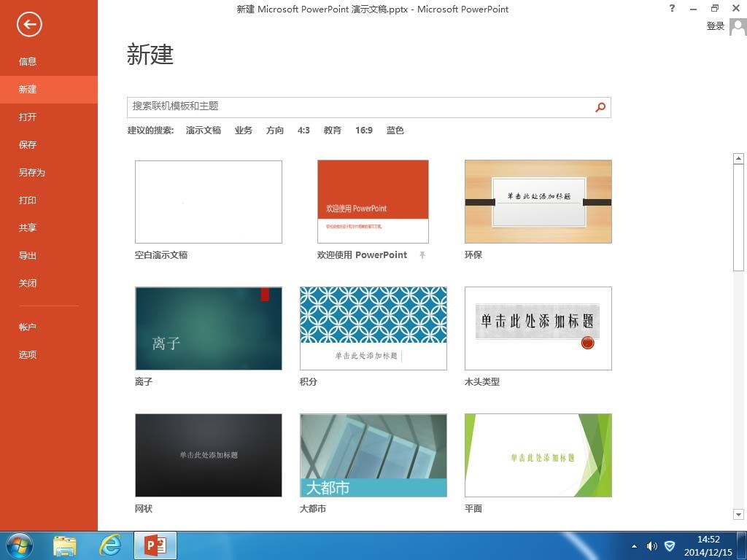Select the 网状 dark theme thumbnail

tap(208, 455)
